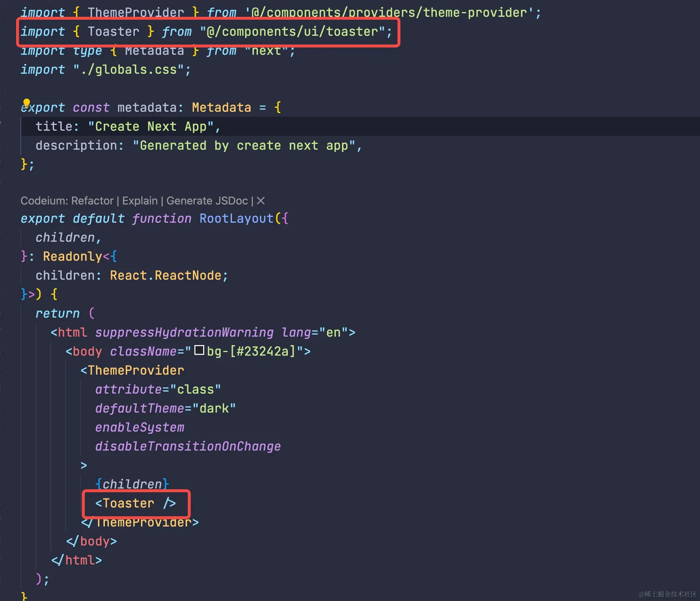Click the theme-provider import path
This screenshot has width=700, height=601.
389,13
